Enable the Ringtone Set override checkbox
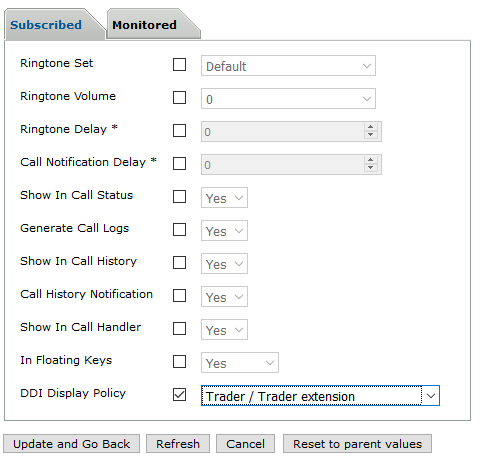This screenshot has width=492, height=461. click(179, 65)
